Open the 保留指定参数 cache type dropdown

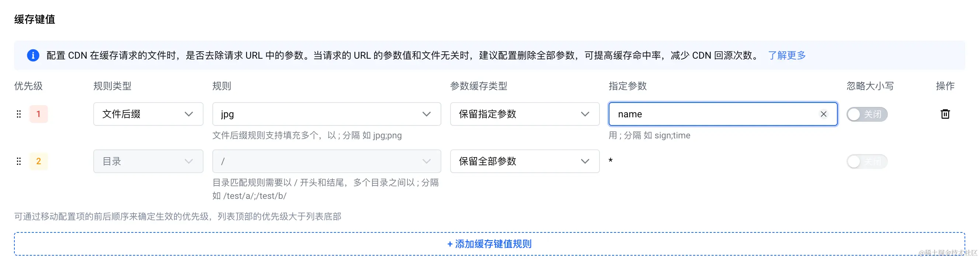[x=525, y=114]
